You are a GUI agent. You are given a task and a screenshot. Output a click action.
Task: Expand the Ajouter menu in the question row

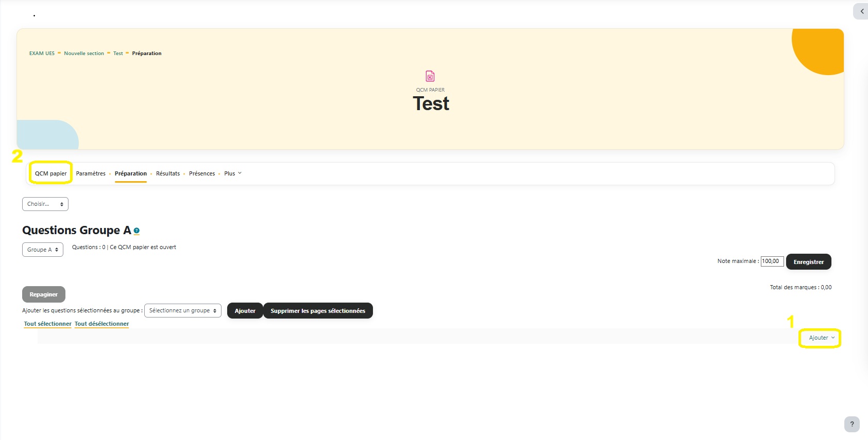[822, 338]
